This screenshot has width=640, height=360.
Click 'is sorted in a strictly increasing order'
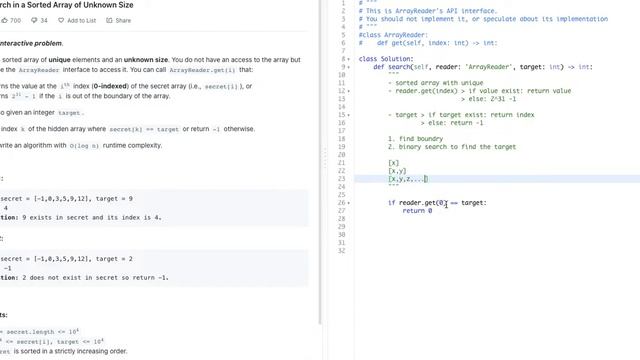point(71,351)
